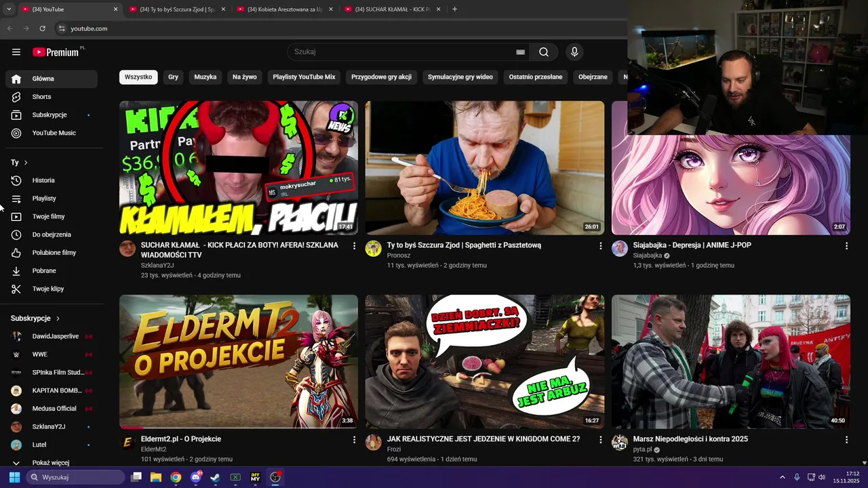
Task: Open the WWE subscription channel
Action: (52, 354)
